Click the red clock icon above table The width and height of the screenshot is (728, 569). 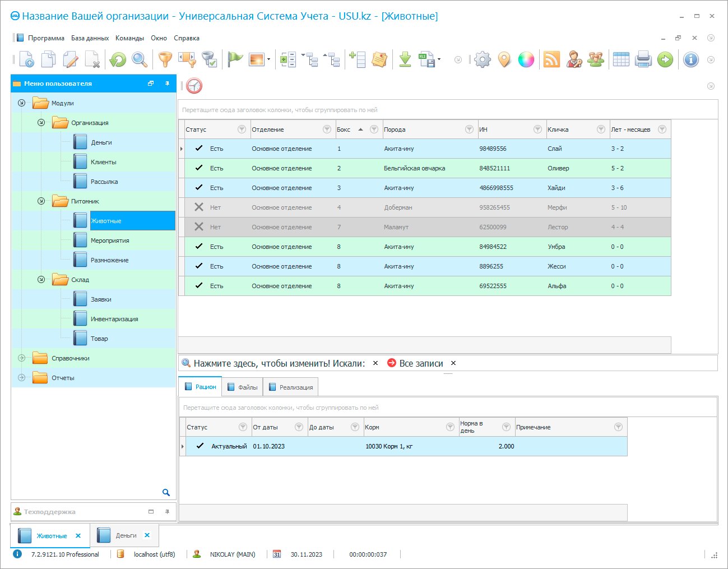[x=194, y=86]
